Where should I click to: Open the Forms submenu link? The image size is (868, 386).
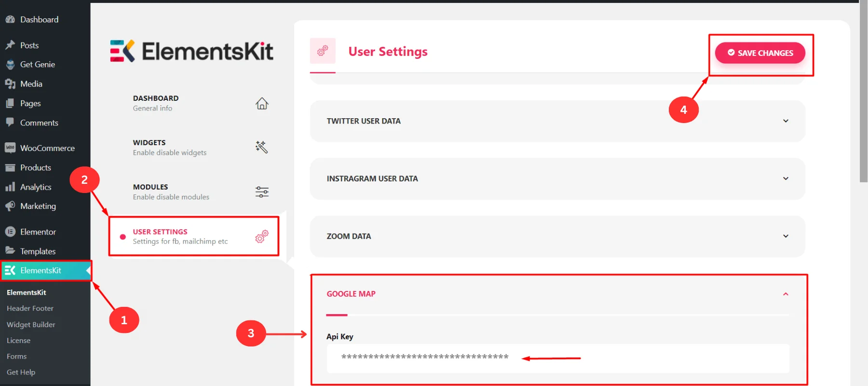[16, 357]
